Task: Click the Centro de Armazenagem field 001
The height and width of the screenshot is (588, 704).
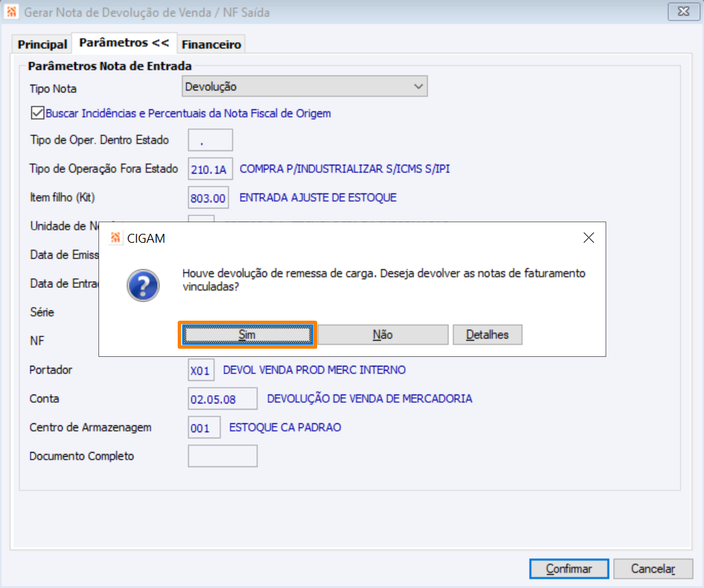Action: pos(204,427)
